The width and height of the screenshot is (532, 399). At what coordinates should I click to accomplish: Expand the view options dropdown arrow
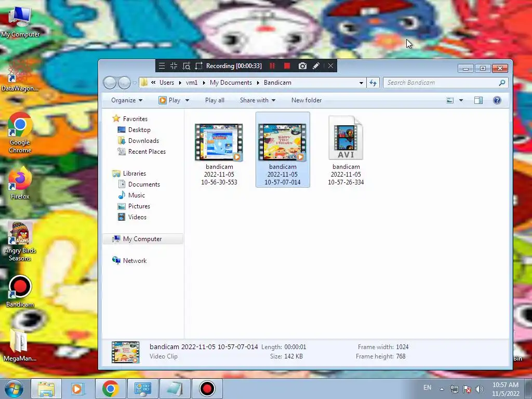point(461,100)
